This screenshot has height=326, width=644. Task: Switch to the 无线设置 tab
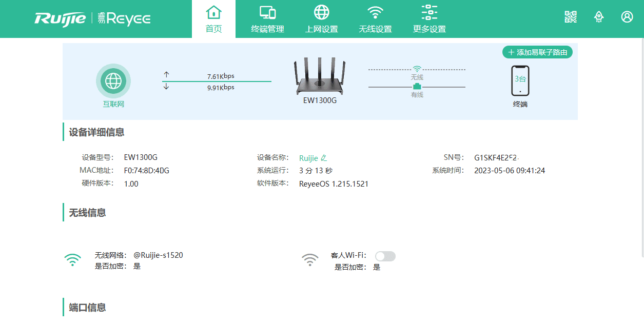pyautogui.click(x=376, y=19)
